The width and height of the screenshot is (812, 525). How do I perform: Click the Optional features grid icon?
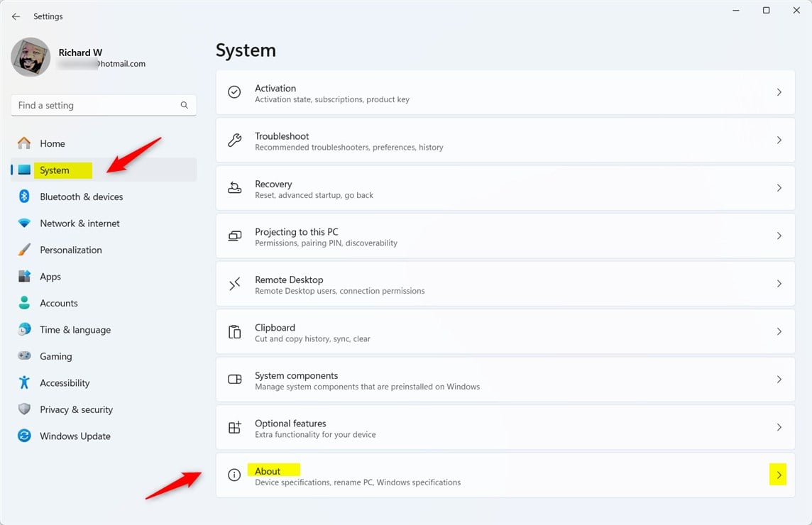[234, 427]
